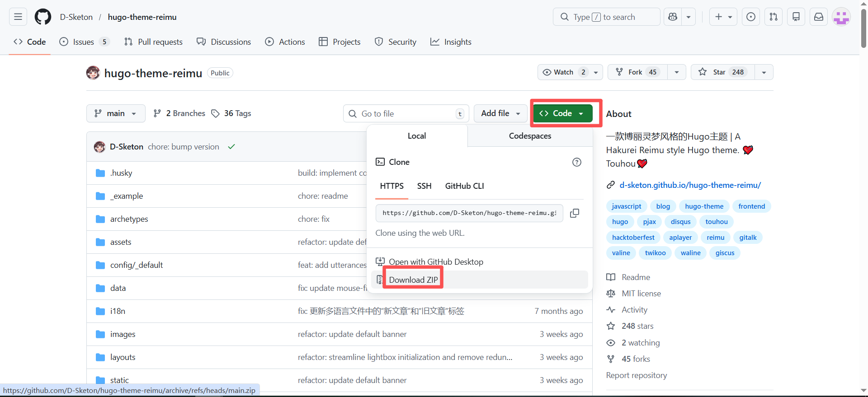The image size is (868, 397).
Task: Click the green check commit status icon
Action: (231, 147)
